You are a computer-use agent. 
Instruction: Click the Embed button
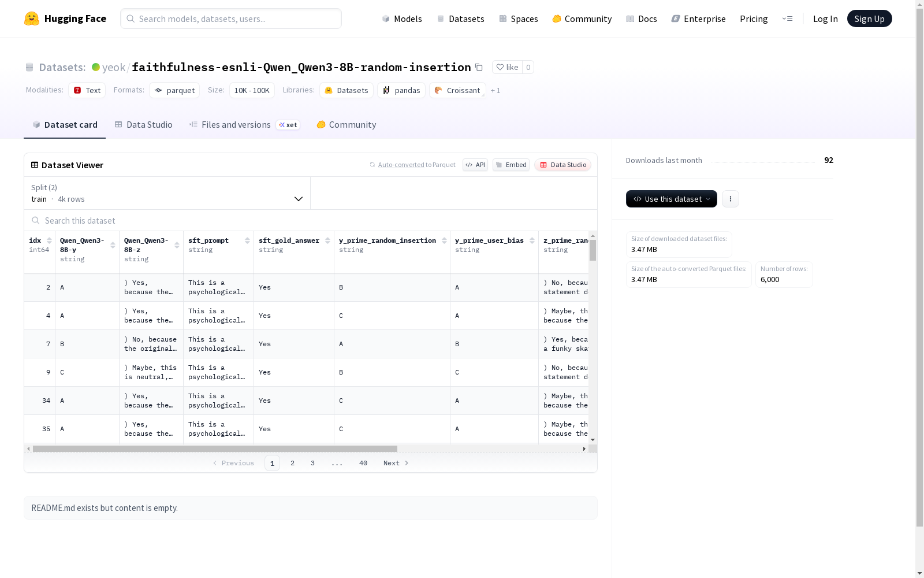511,165
